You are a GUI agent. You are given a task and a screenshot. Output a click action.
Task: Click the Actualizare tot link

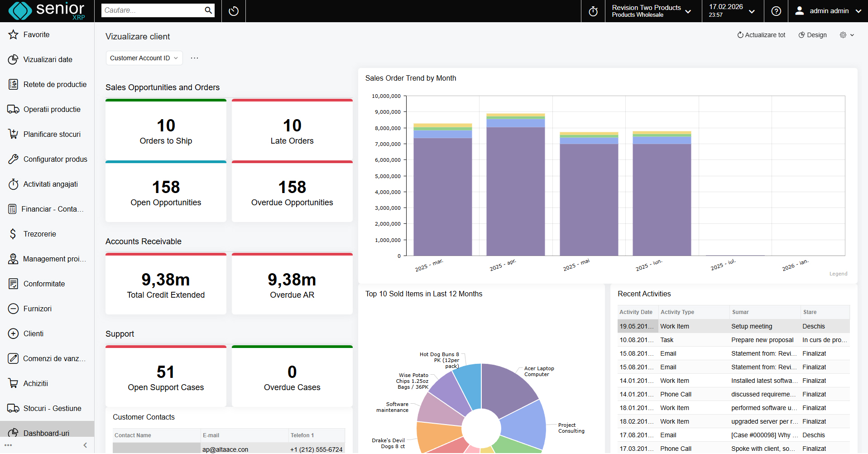click(761, 35)
